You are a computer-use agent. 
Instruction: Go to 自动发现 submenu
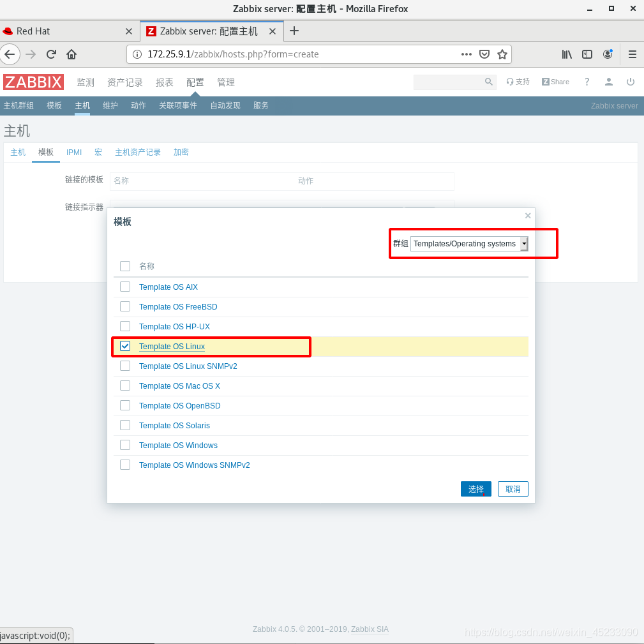[225, 105]
